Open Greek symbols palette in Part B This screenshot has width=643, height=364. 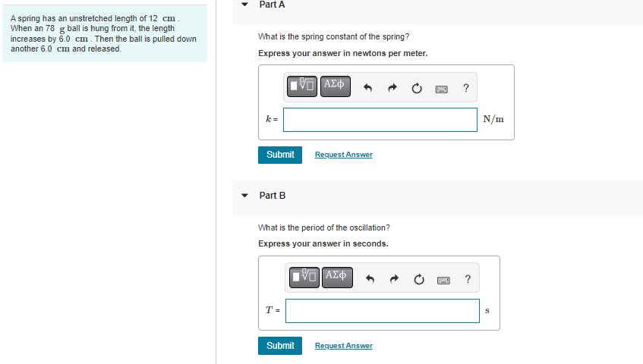pyautogui.click(x=337, y=278)
